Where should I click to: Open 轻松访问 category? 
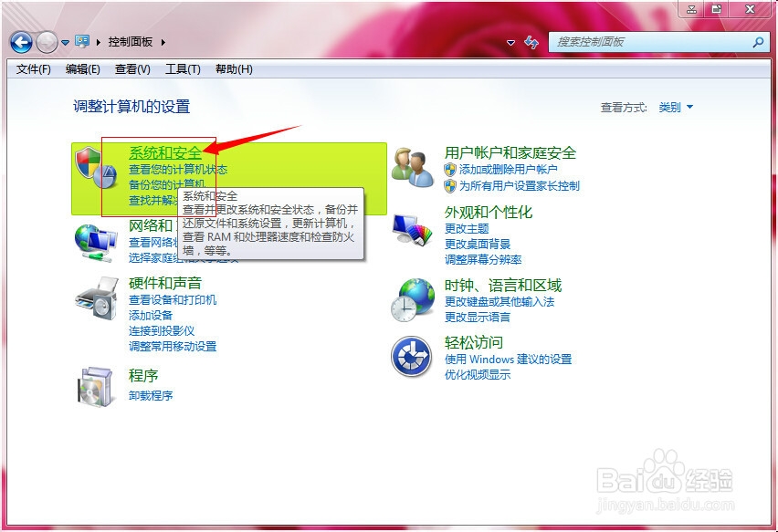pos(473,342)
